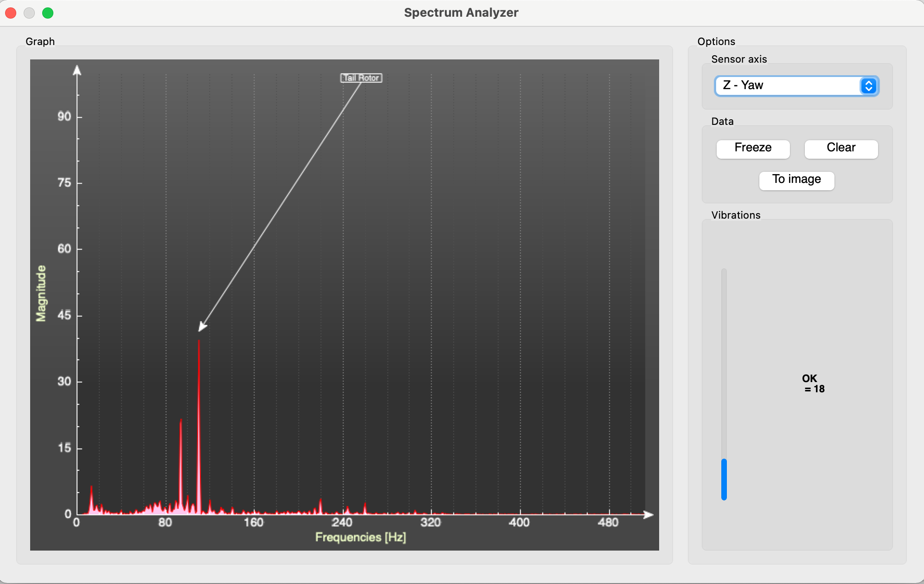Click the white arrowhead at peak
The image size is (924, 584).
(202, 327)
